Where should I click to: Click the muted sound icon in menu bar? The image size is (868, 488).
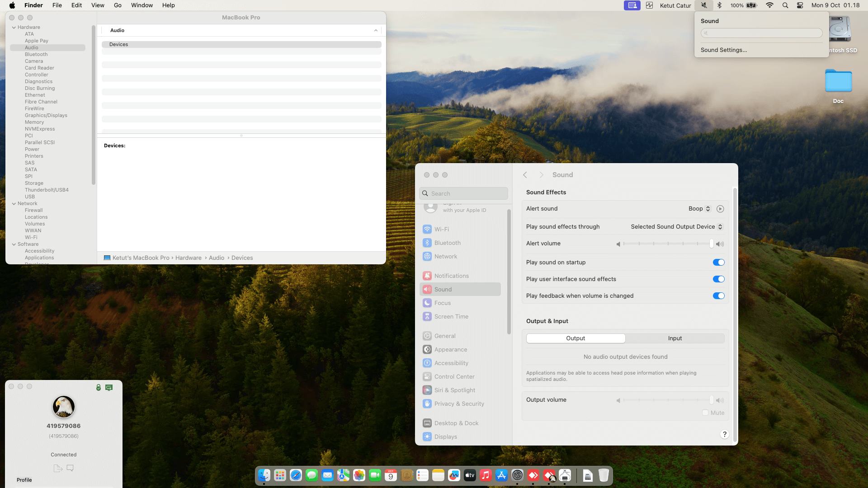(704, 5)
